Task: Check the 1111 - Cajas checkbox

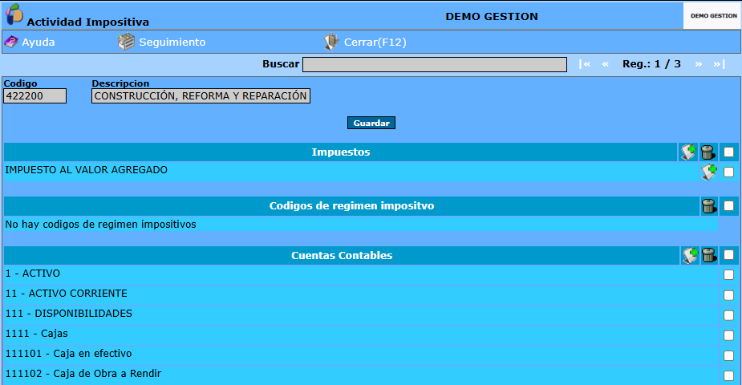Action: click(729, 335)
